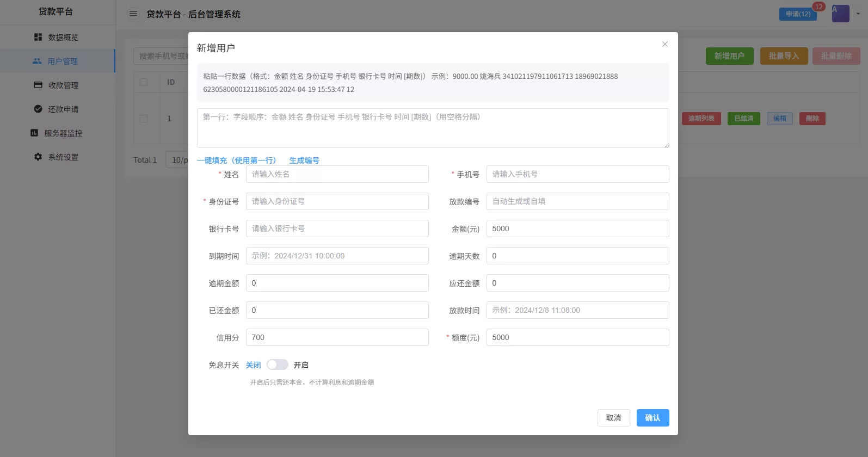Click the 还款申请 checkmark icon
The width and height of the screenshot is (868, 457).
pyautogui.click(x=38, y=109)
